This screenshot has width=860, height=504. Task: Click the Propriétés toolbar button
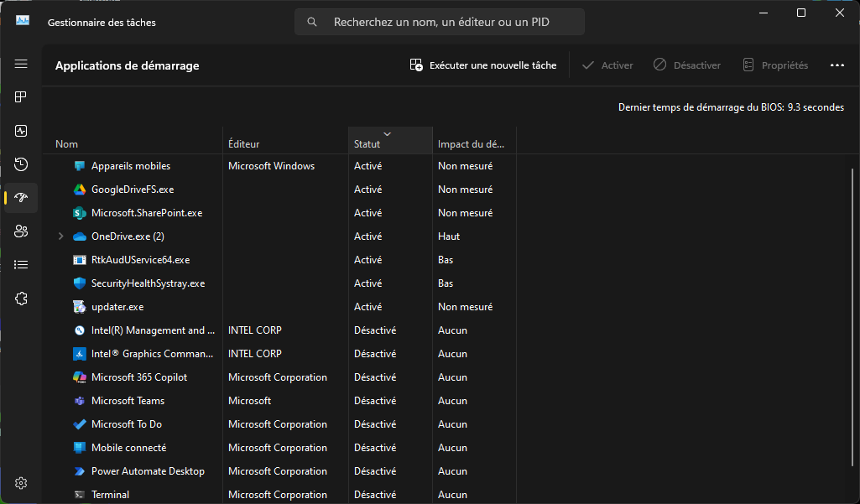pos(775,65)
